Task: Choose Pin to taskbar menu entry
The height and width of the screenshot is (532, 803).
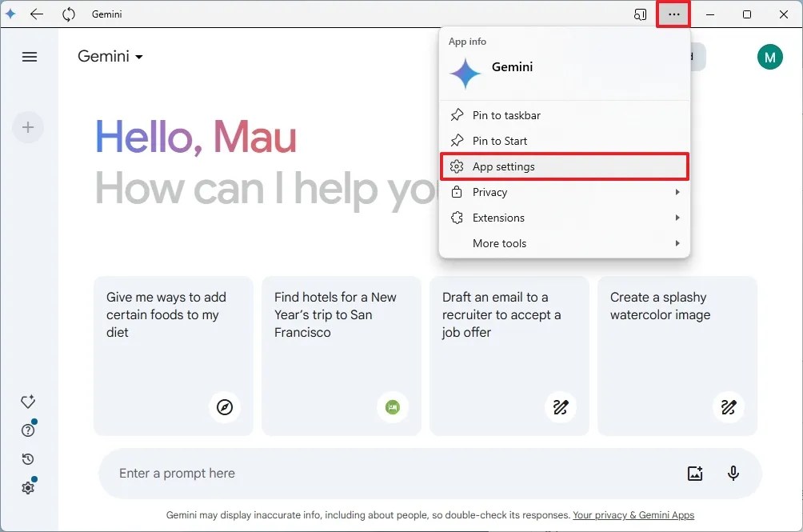Action: pos(565,115)
